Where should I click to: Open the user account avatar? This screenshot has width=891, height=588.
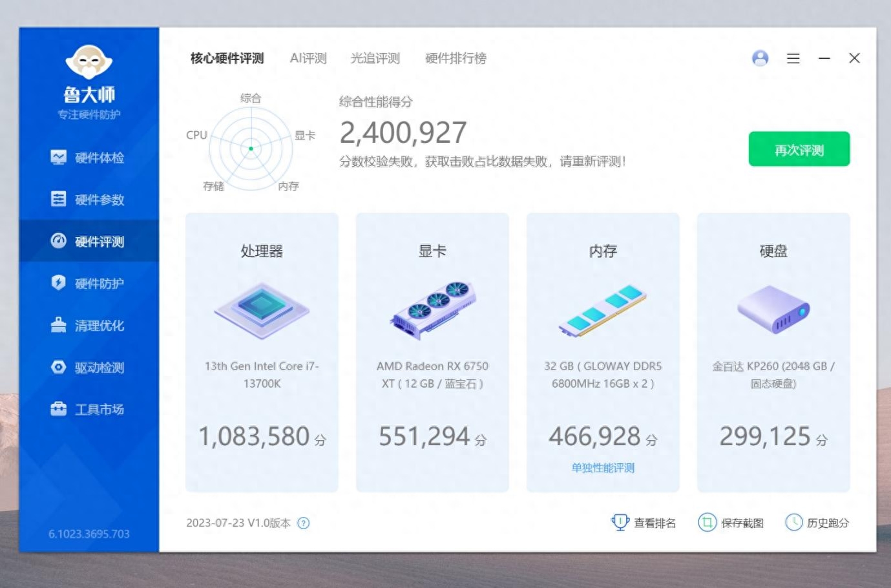(760, 58)
